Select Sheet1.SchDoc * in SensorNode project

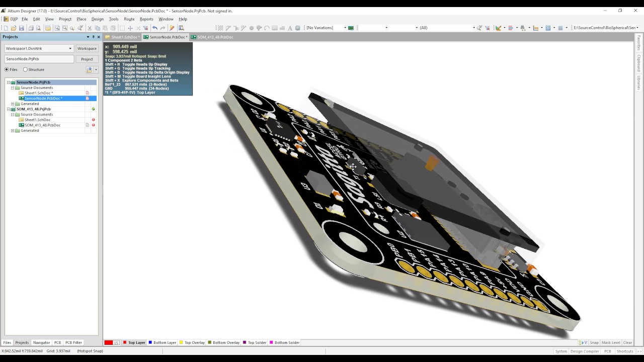(39, 93)
